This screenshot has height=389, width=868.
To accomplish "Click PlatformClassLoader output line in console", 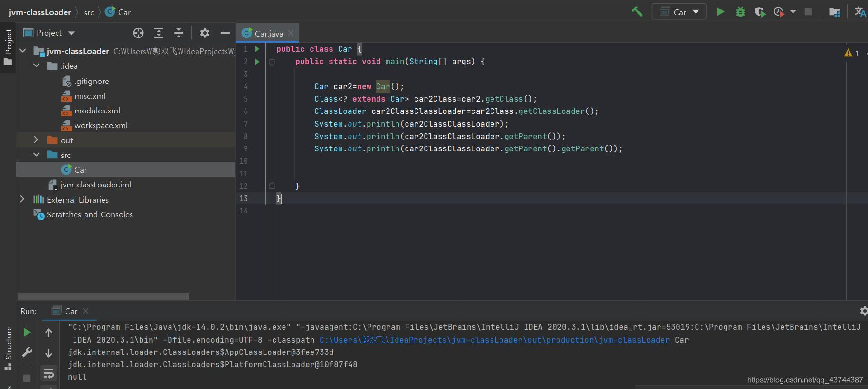I will tap(212, 364).
